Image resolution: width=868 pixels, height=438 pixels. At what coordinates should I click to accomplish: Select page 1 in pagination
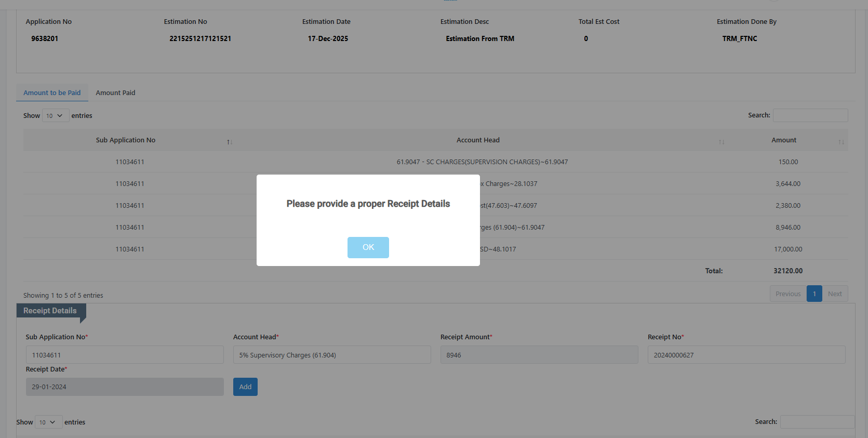[x=814, y=294]
